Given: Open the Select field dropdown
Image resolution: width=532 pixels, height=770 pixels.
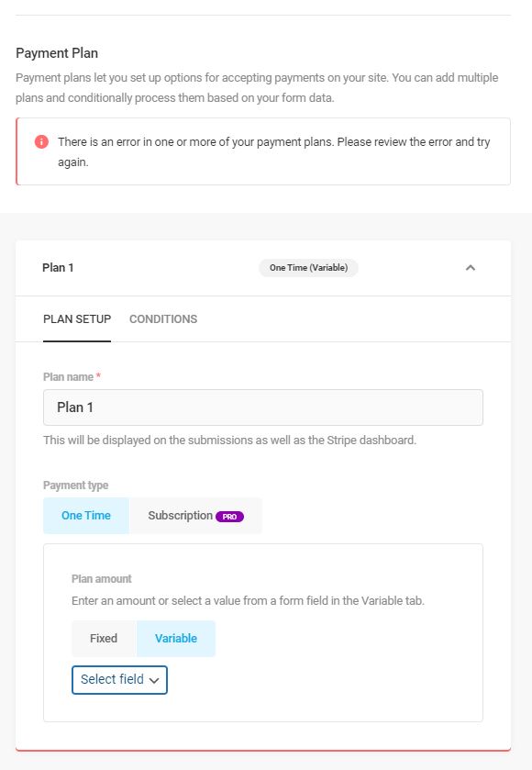Looking at the screenshot, I should [x=119, y=680].
